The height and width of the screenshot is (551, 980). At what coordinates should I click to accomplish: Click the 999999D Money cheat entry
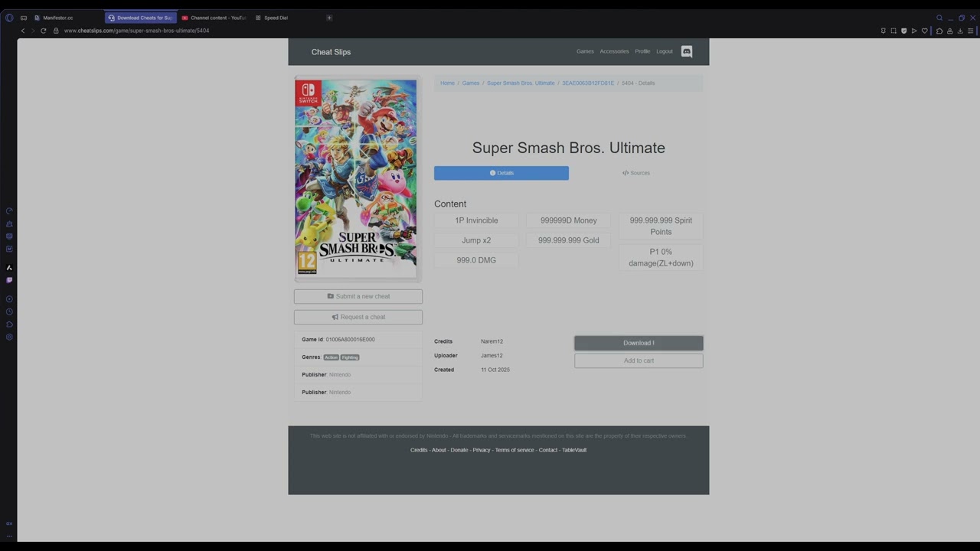coord(569,220)
